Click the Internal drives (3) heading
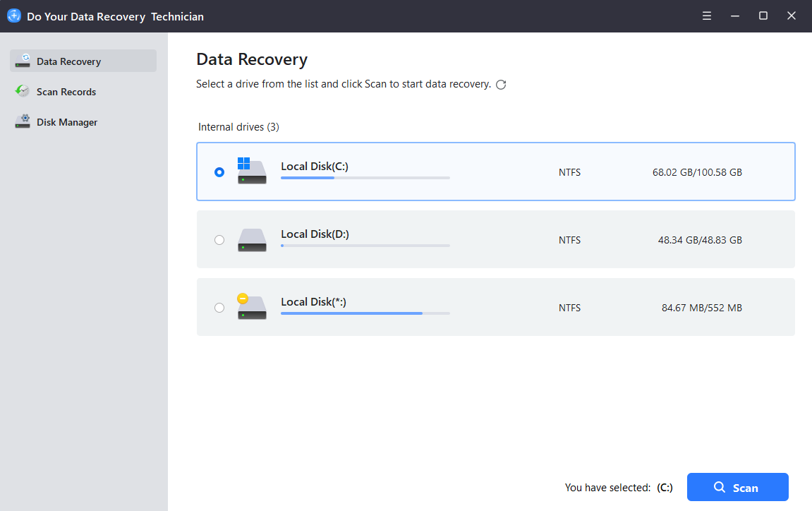The width and height of the screenshot is (812, 511). pyautogui.click(x=238, y=127)
